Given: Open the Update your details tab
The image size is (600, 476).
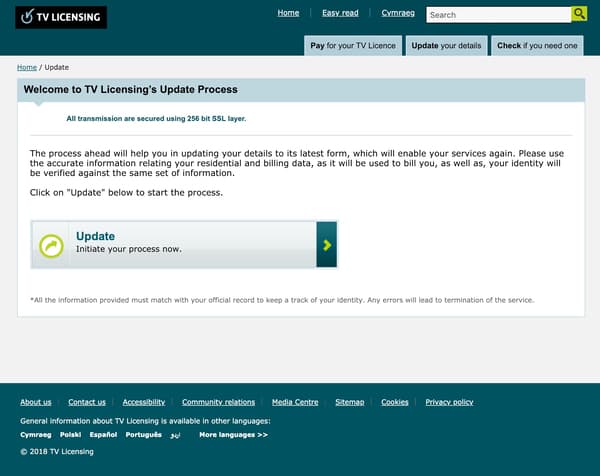Looking at the screenshot, I should click(447, 46).
